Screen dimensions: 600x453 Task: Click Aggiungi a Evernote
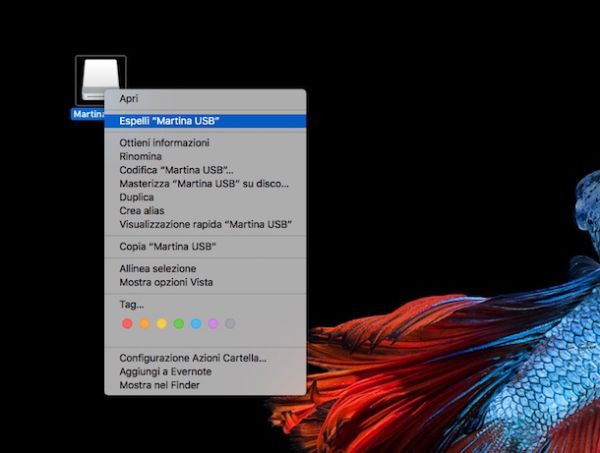(x=165, y=371)
